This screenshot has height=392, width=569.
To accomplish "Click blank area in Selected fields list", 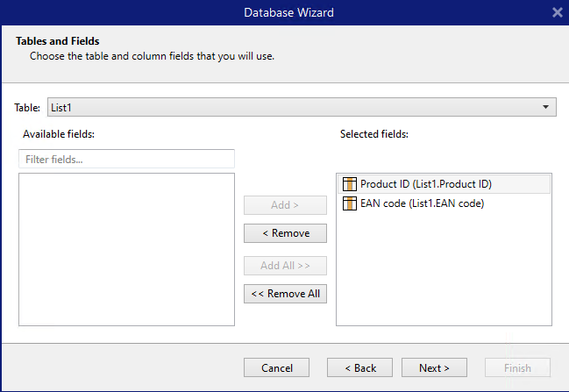I will [x=443, y=272].
